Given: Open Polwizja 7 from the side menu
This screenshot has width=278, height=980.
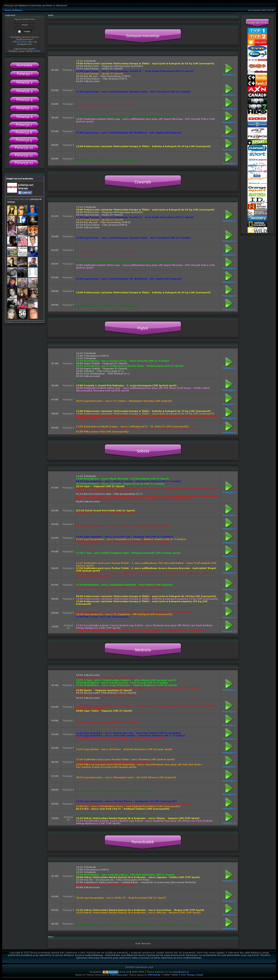Looking at the screenshot, I should coord(24,125).
